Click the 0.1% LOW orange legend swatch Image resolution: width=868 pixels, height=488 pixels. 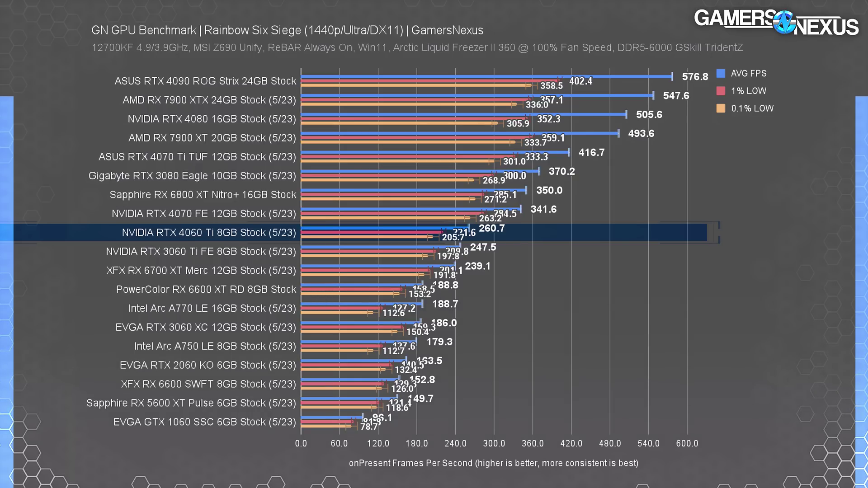(x=721, y=108)
